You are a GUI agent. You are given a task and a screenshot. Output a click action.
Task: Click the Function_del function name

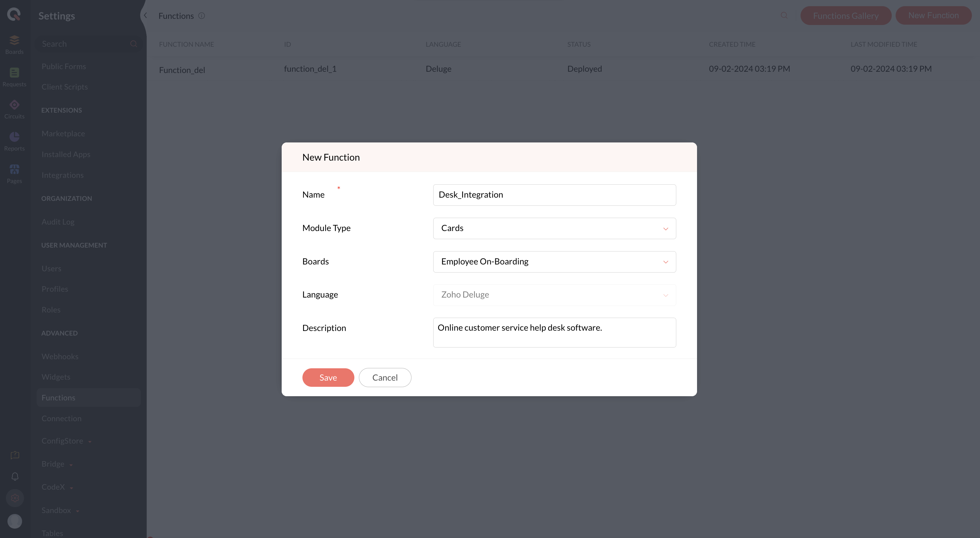[x=182, y=70]
